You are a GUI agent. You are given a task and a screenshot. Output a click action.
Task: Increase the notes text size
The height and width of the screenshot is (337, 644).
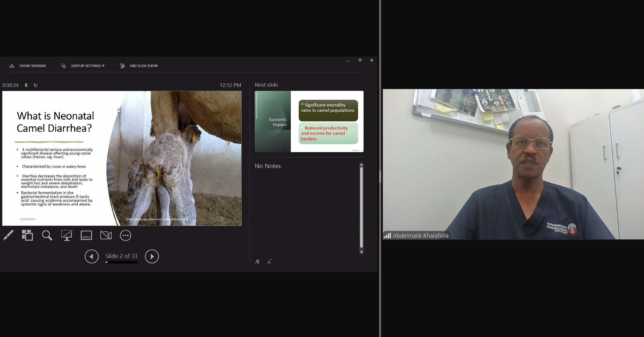[x=257, y=261]
